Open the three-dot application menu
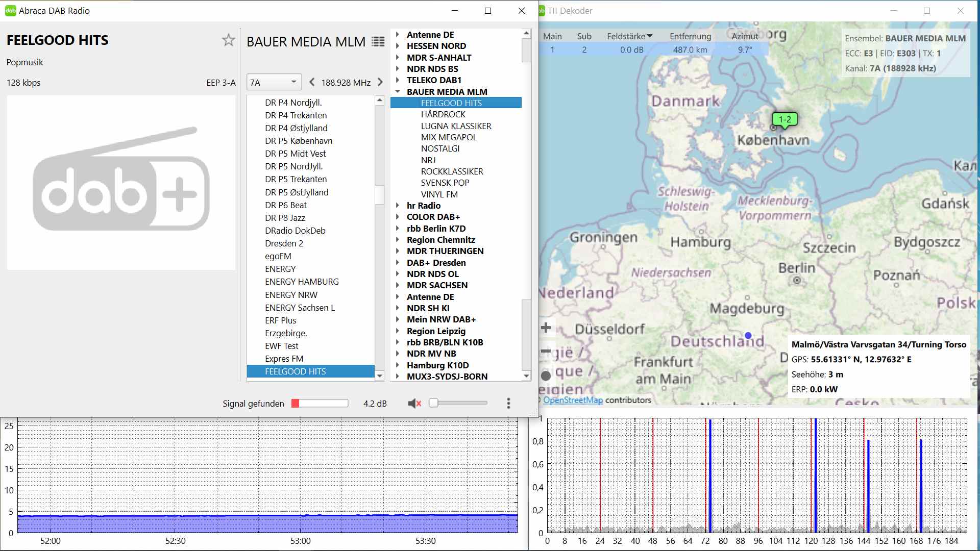Image resolution: width=980 pixels, height=551 pixels. pos(508,404)
